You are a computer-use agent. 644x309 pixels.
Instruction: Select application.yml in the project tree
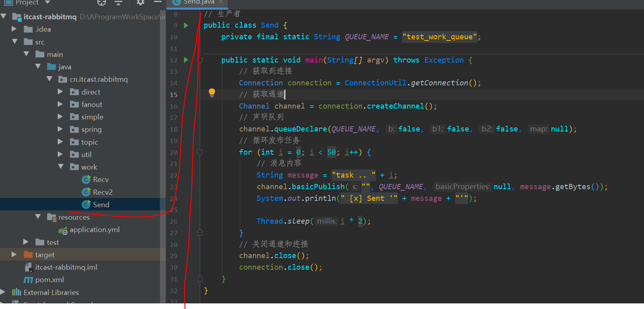pos(95,230)
